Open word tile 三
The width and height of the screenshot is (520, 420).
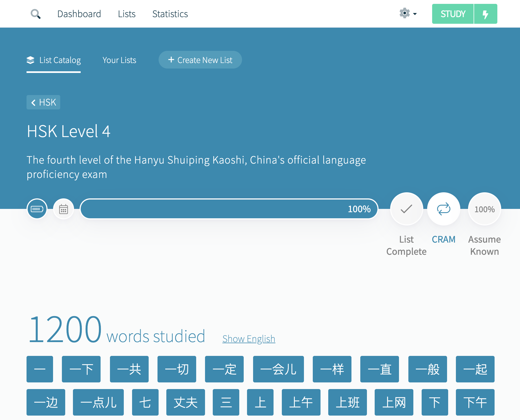[x=226, y=402]
